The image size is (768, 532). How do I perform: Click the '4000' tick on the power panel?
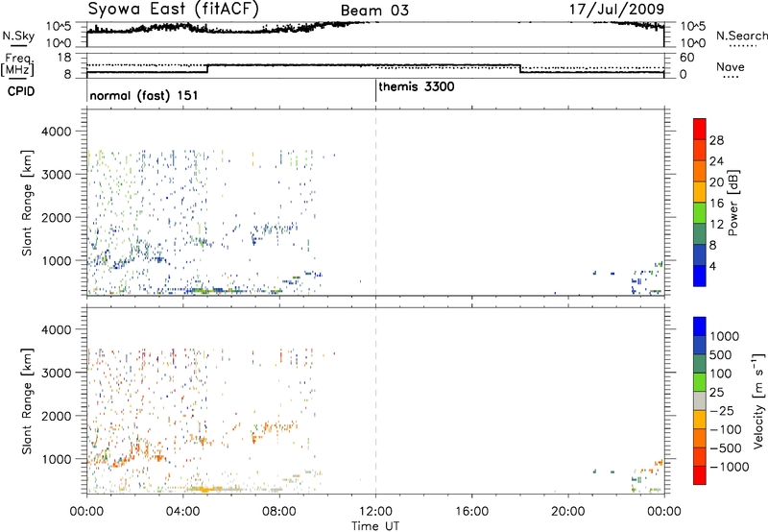(57, 132)
